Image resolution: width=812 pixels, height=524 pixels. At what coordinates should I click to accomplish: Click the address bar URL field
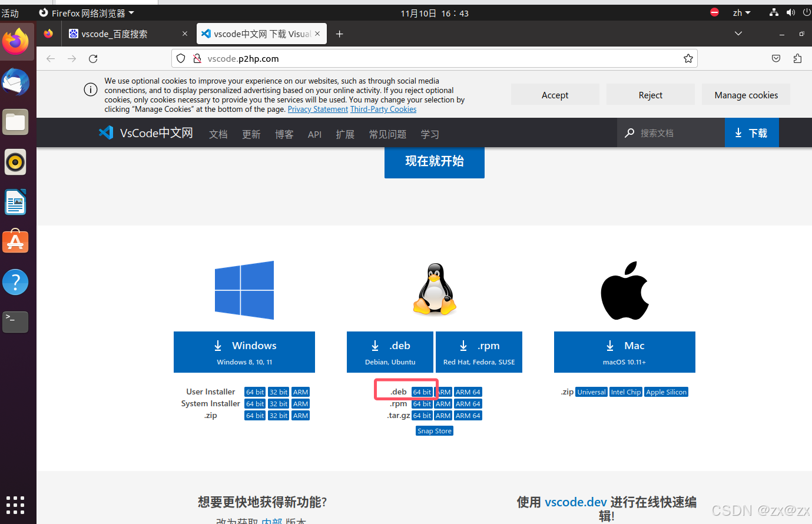(435, 58)
